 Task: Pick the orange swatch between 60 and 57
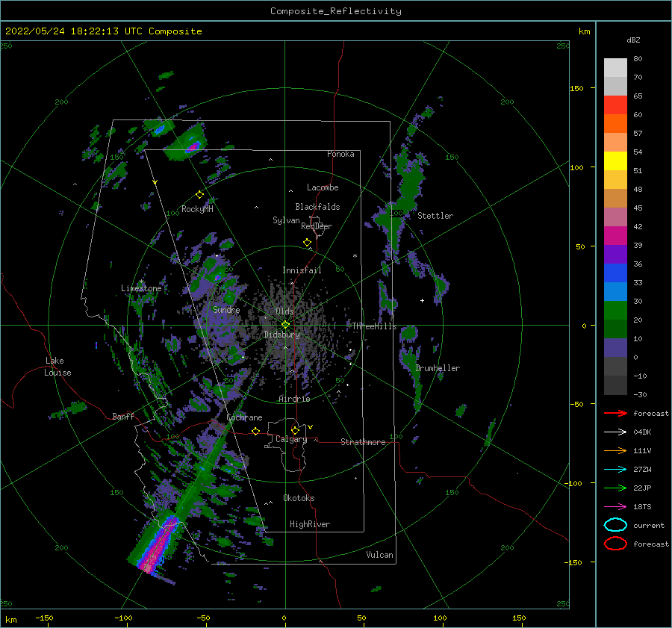pyautogui.click(x=615, y=124)
